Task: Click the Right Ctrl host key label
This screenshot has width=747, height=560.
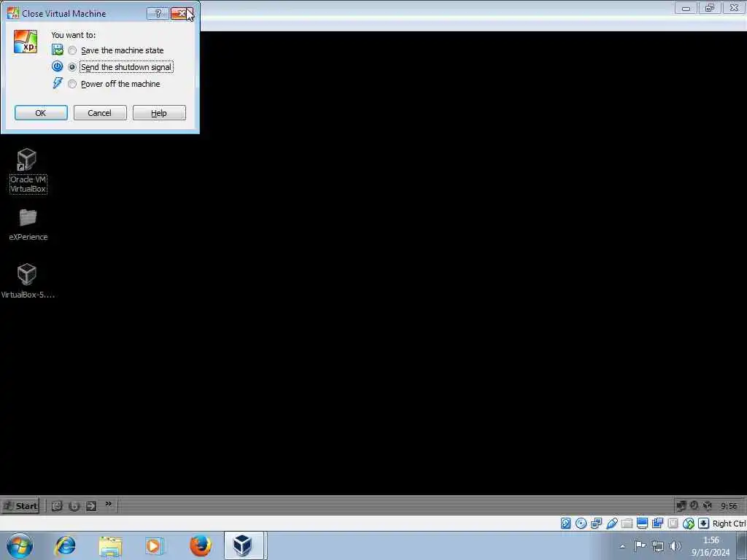Action: pyautogui.click(x=729, y=524)
